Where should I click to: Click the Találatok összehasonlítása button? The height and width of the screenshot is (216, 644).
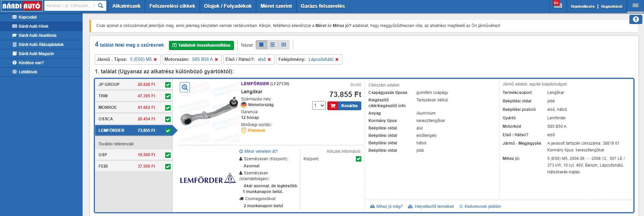201,45
